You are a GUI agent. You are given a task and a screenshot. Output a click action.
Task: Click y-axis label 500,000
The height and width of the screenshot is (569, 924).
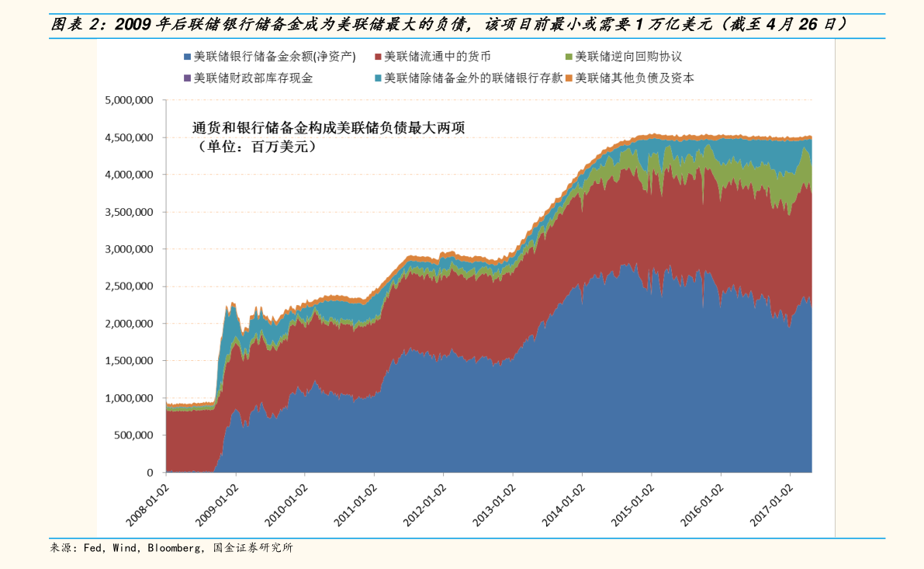pyautogui.click(x=133, y=435)
